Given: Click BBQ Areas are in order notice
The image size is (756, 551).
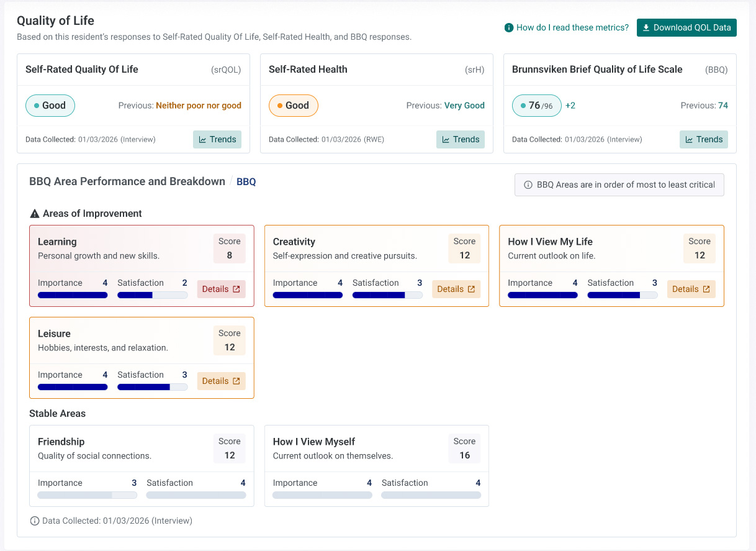Looking at the screenshot, I should tap(619, 184).
